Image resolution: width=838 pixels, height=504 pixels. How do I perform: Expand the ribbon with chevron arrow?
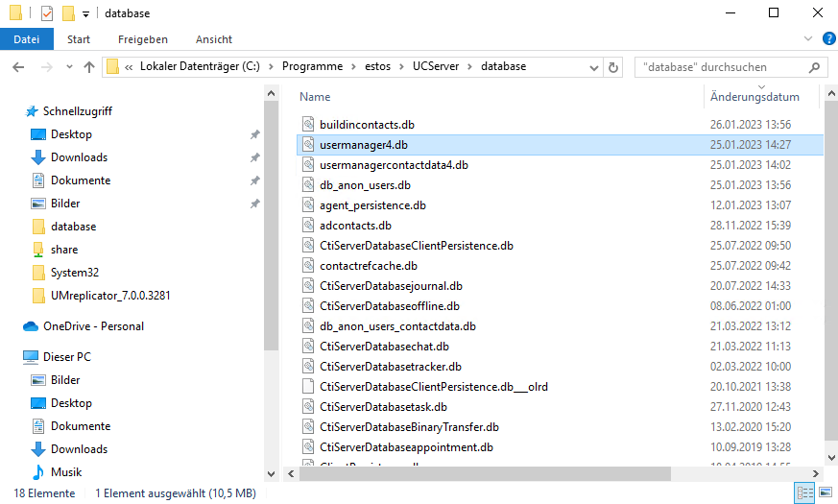click(x=809, y=39)
